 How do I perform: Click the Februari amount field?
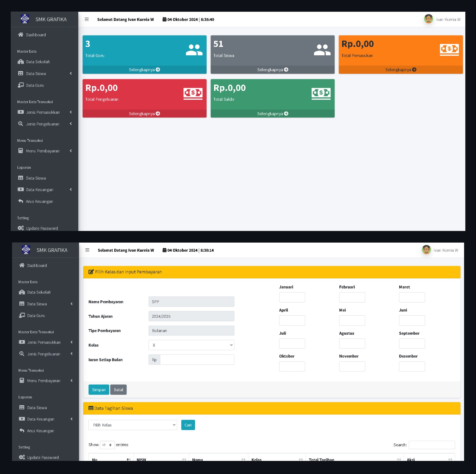coord(352,297)
